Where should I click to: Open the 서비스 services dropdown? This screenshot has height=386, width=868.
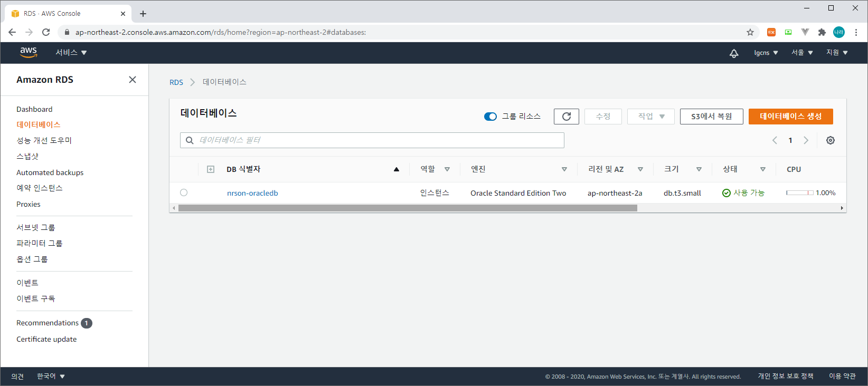point(71,53)
